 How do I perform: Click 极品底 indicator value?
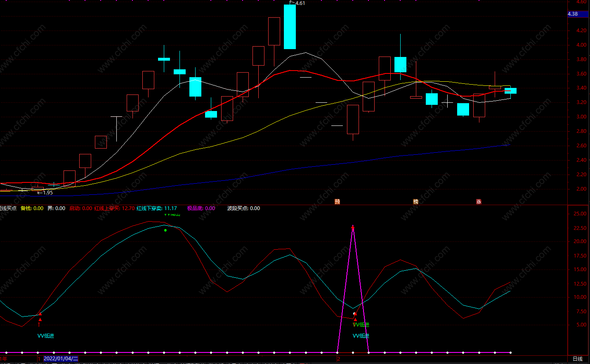click(201, 208)
